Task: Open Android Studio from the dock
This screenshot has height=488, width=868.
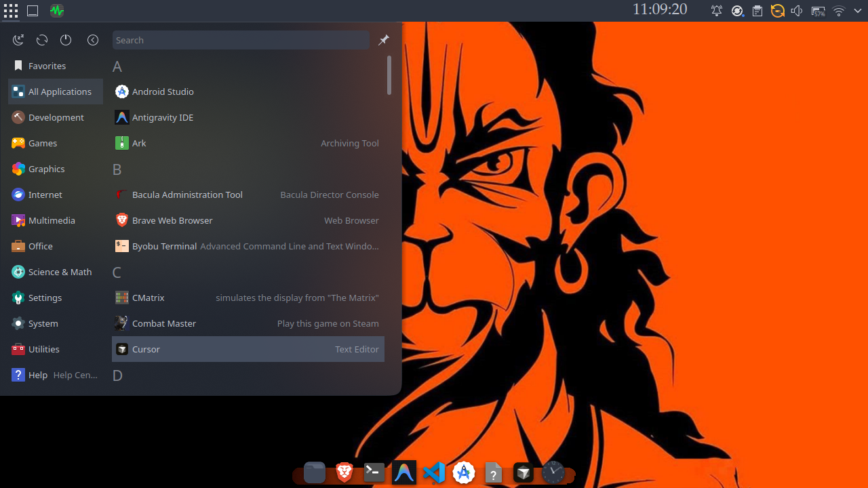Action: coord(464,472)
